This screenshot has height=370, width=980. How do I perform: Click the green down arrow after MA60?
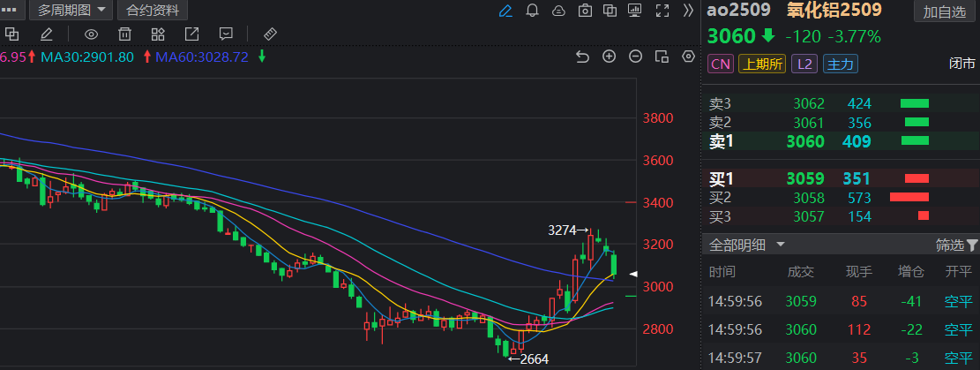[262, 57]
